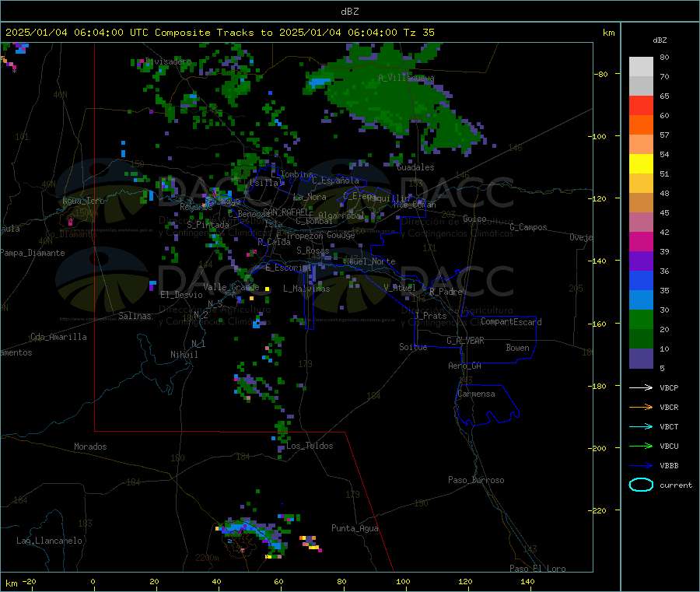Click the S_Rosas location label

(x=313, y=250)
